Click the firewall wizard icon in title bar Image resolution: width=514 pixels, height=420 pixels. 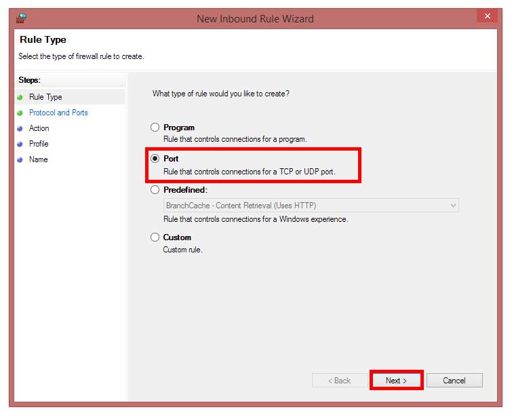[x=21, y=18]
